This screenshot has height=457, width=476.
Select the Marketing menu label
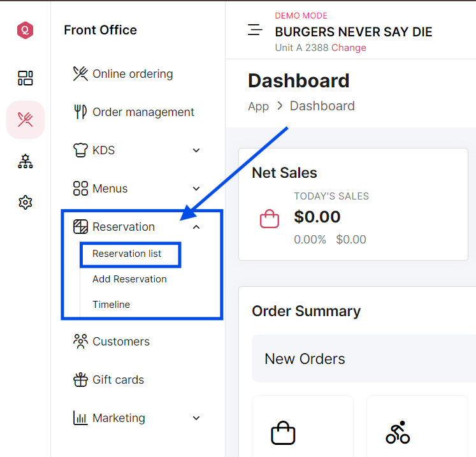tap(119, 418)
